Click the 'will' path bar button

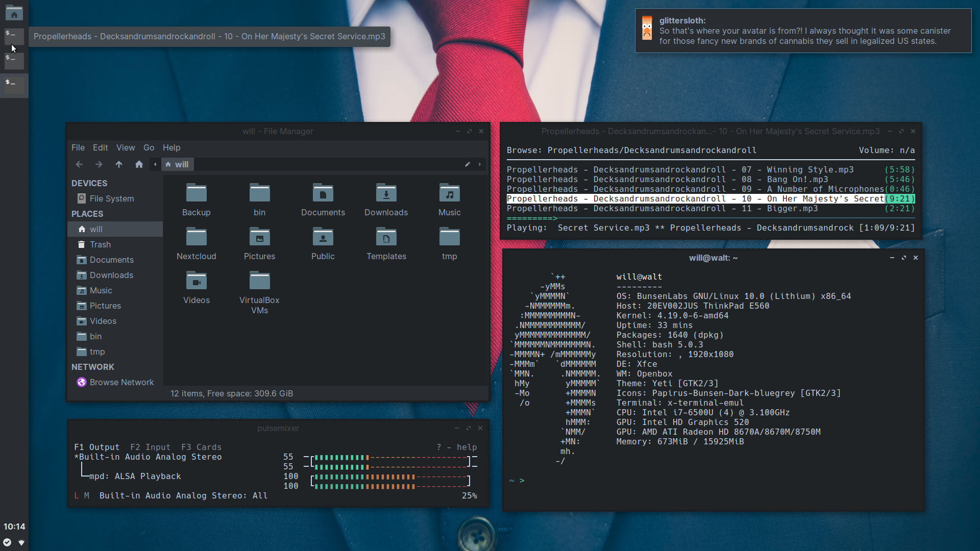click(x=177, y=164)
